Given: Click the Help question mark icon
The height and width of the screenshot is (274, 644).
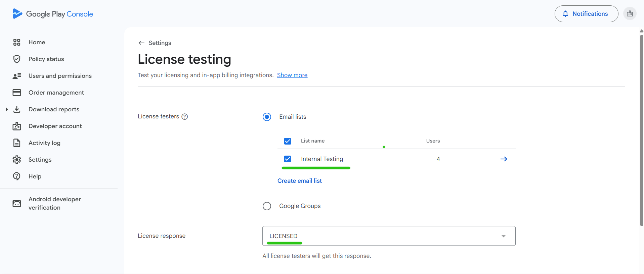Looking at the screenshot, I should (x=17, y=176).
